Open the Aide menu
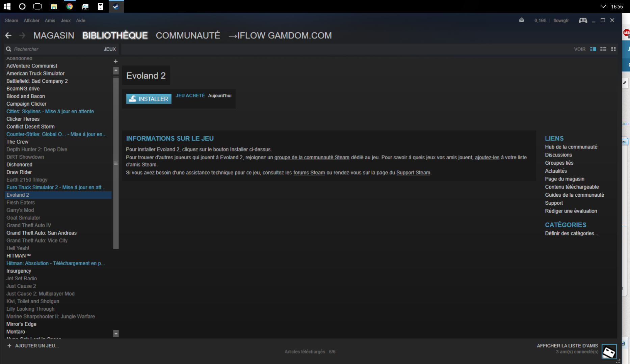630x364 pixels. pos(81,21)
